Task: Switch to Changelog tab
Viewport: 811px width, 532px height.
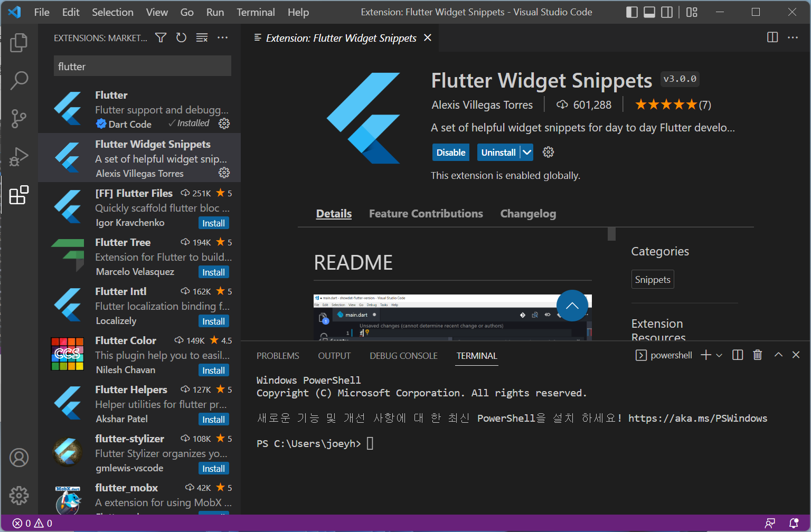Action: click(x=528, y=214)
